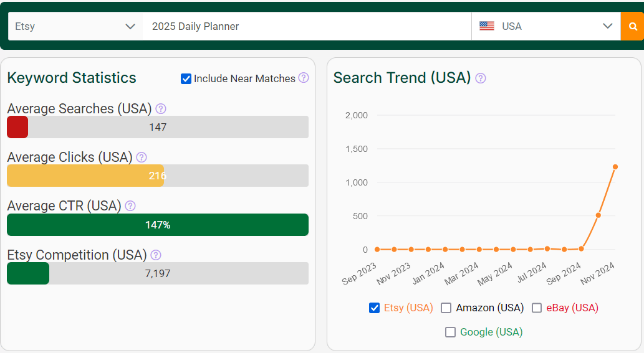
Task: Click the Etsy (USA) legend label
Action: click(x=408, y=308)
